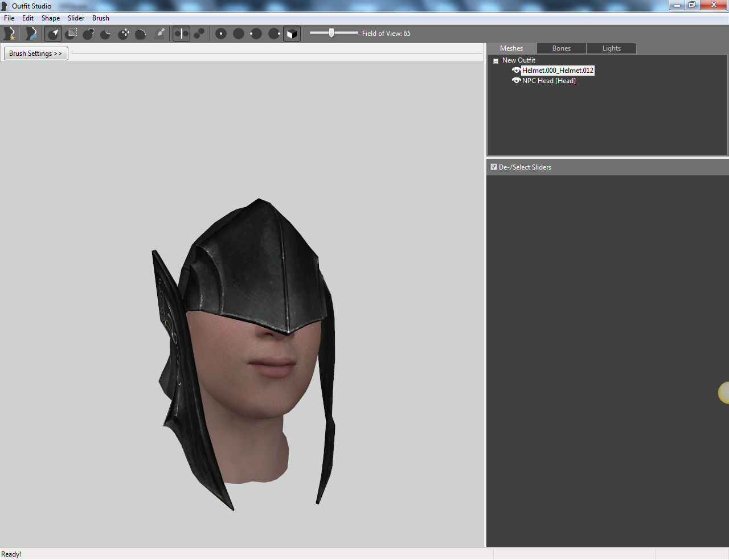Hide the Helmet.000_Helmet.012 mesh eye icon

(x=516, y=71)
